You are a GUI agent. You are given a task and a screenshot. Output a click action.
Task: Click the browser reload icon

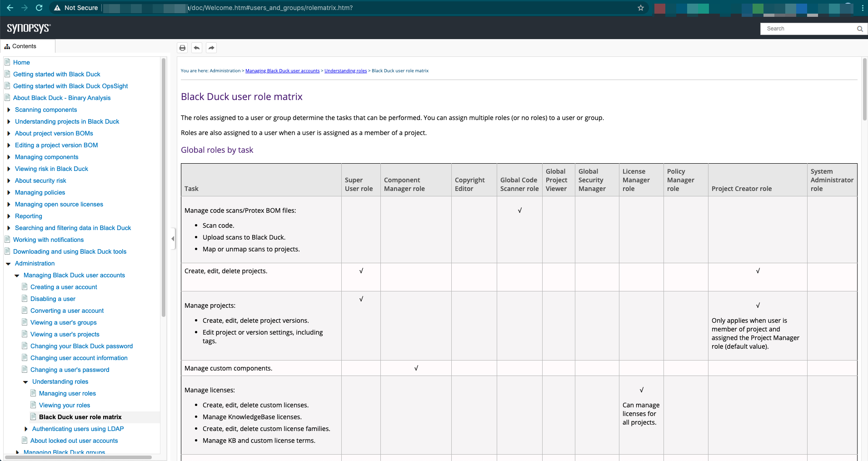[39, 8]
